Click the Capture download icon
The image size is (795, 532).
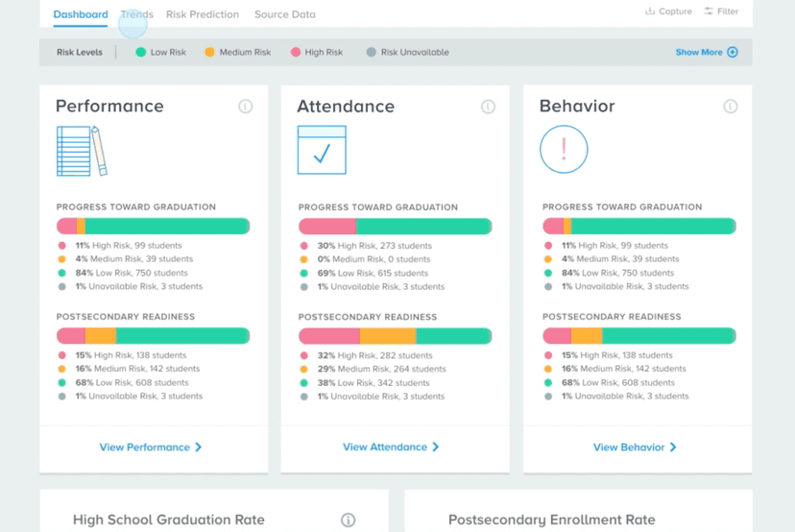pyautogui.click(x=650, y=12)
